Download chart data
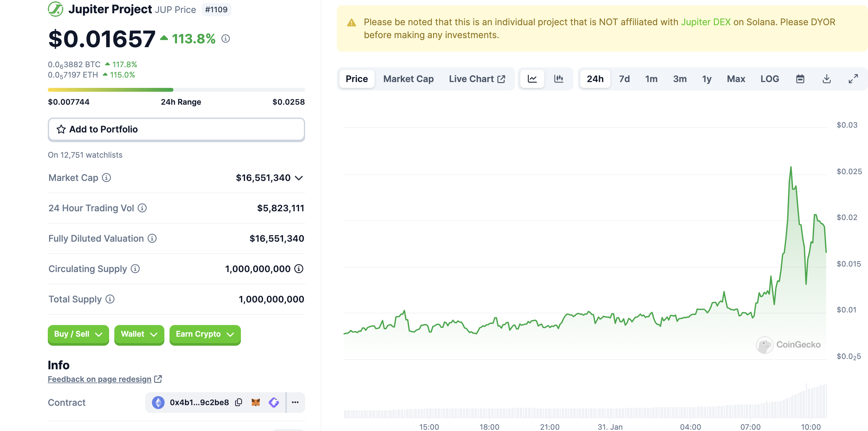Image resolution: width=868 pixels, height=431 pixels. (827, 79)
